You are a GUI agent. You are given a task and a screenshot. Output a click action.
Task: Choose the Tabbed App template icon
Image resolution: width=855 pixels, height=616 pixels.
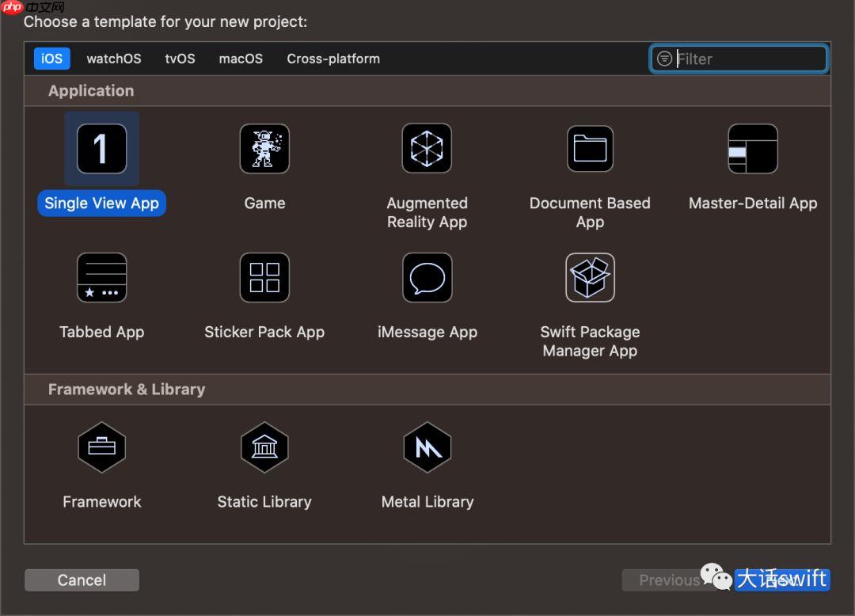click(101, 278)
